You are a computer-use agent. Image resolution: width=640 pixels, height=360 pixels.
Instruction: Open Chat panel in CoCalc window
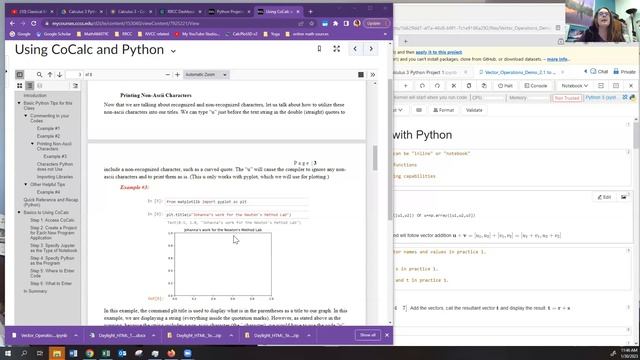point(599,71)
